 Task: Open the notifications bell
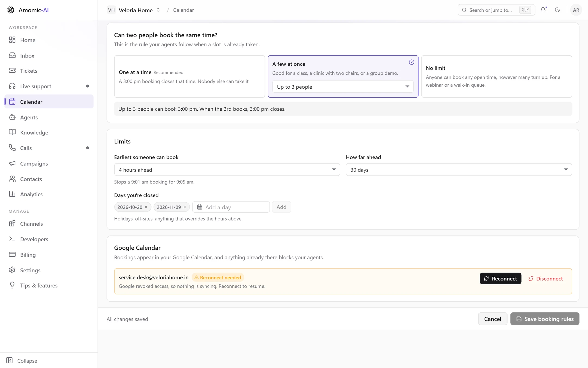click(x=543, y=10)
